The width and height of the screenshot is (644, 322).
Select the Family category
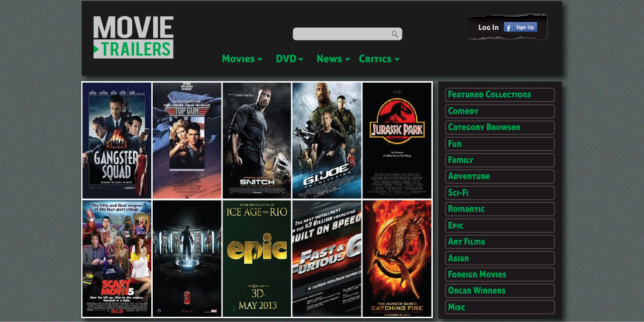click(x=500, y=160)
